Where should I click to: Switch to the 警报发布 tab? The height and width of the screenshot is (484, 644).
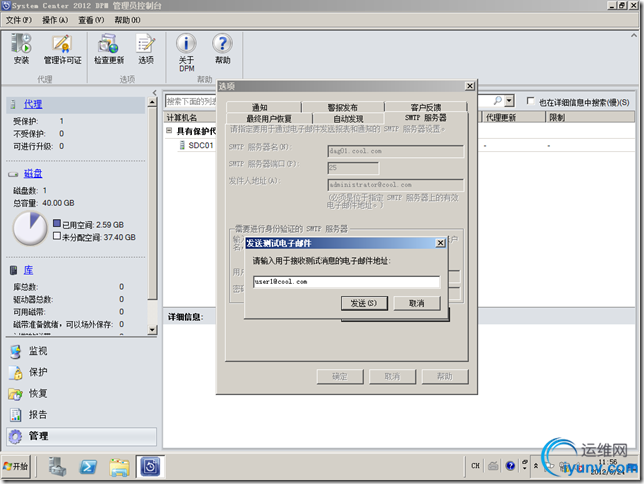[343, 107]
